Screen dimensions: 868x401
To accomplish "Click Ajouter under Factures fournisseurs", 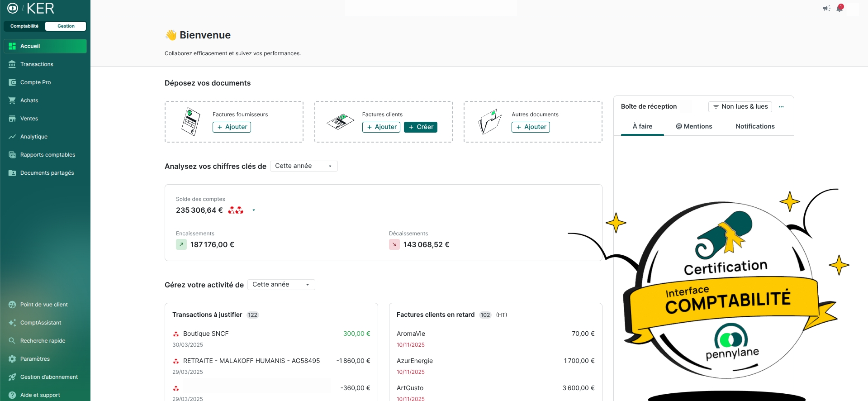I will click(x=232, y=127).
